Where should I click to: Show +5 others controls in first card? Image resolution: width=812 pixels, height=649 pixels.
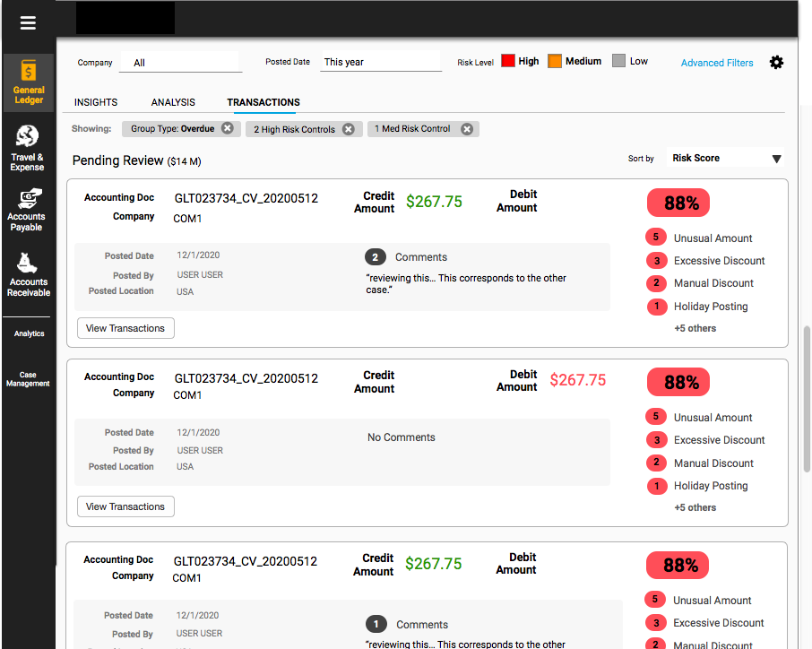pyautogui.click(x=695, y=328)
